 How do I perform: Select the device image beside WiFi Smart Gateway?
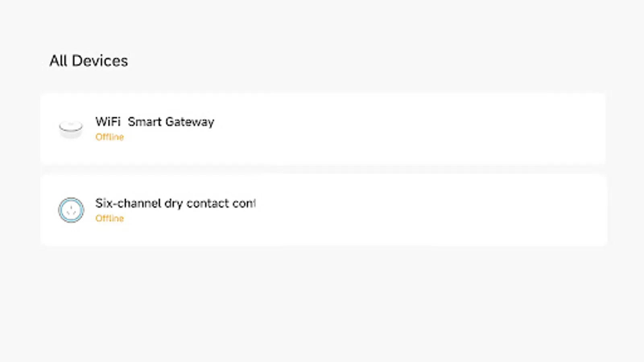click(70, 129)
